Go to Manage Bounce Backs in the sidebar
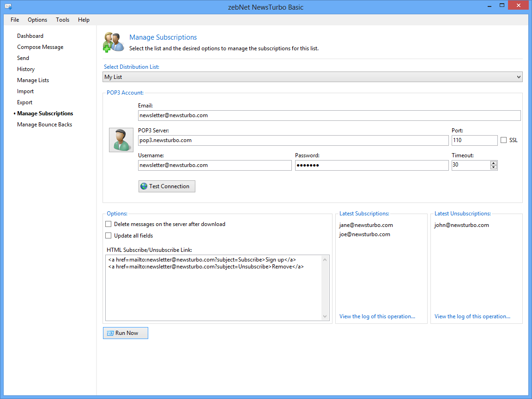 44,125
